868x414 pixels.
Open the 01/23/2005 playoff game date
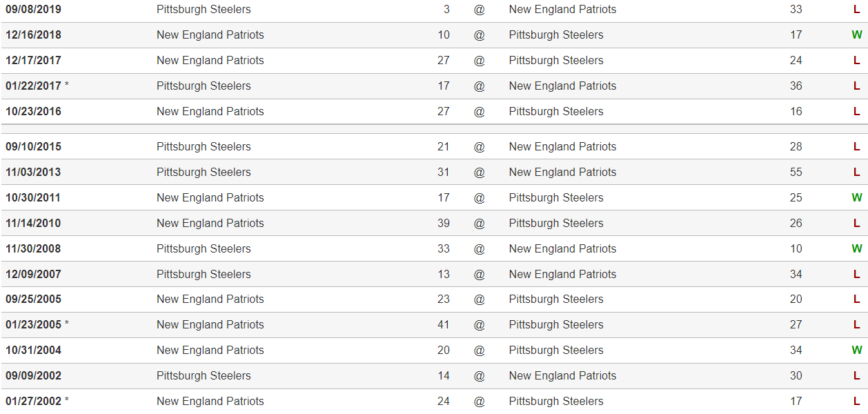tap(33, 325)
